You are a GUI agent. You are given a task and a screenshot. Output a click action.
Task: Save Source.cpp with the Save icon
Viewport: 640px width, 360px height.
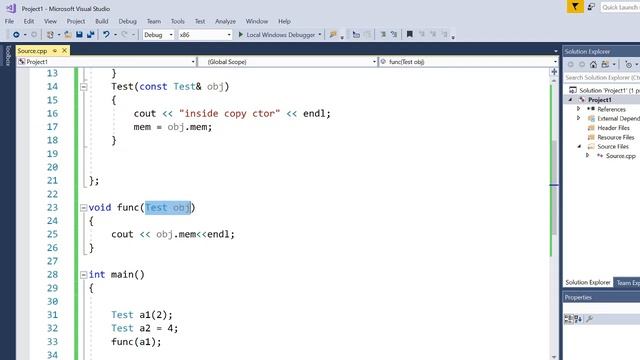click(x=79, y=35)
